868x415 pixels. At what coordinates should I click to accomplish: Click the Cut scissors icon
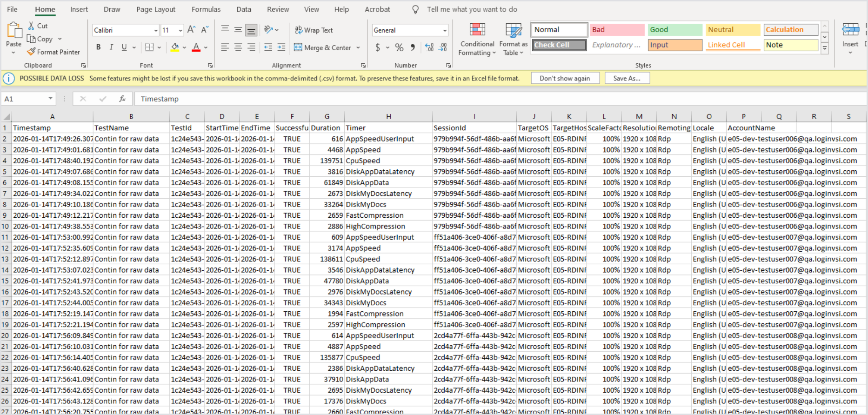coord(31,26)
